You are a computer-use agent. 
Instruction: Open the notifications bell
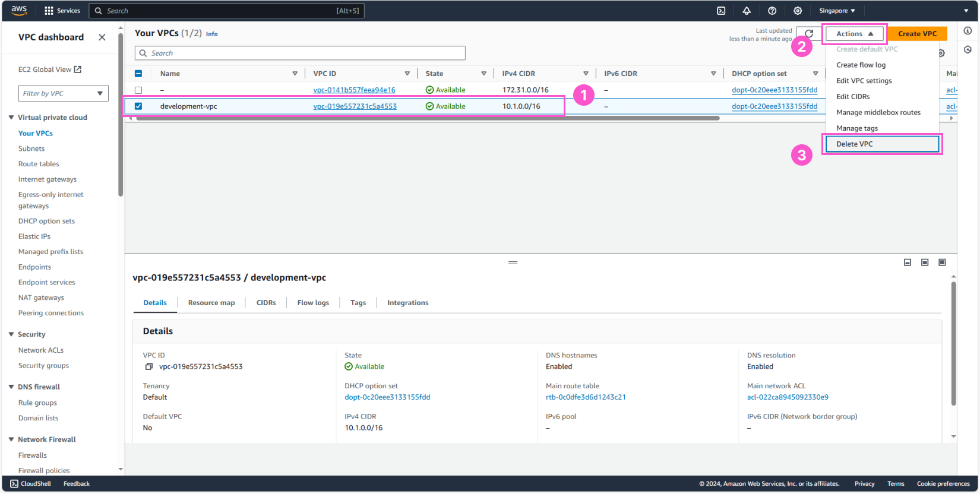(747, 11)
